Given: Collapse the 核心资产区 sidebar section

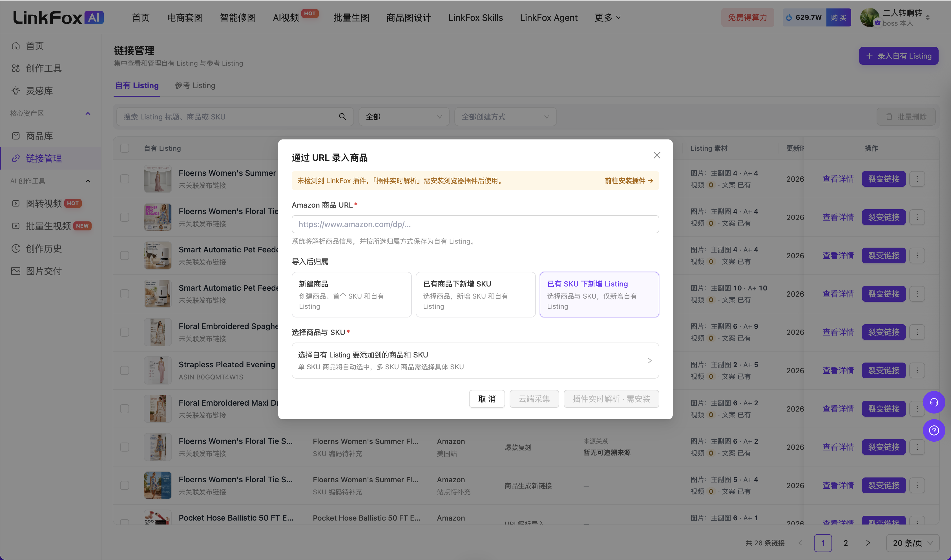Looking at the screenshot, I should (x=88, y=114).
